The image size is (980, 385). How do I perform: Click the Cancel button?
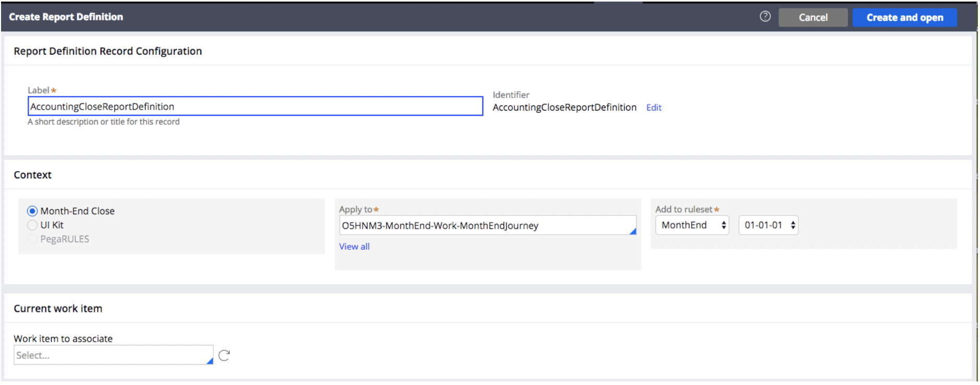pyautogui.click(x=813, y=17)
